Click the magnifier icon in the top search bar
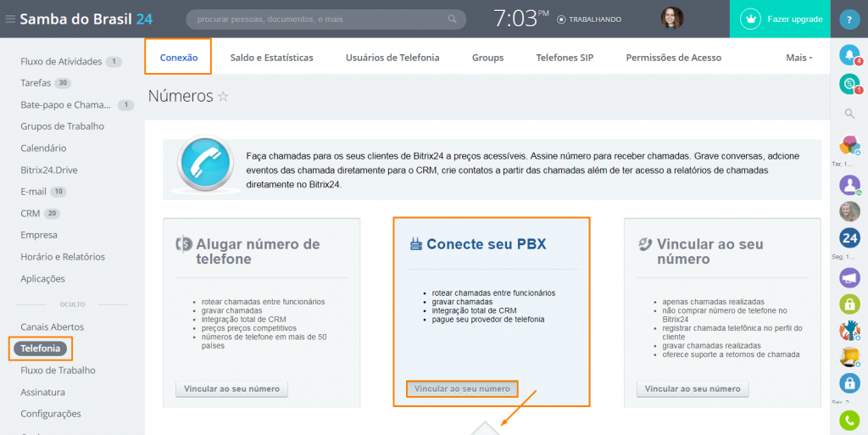 click(x=453, y=20)
